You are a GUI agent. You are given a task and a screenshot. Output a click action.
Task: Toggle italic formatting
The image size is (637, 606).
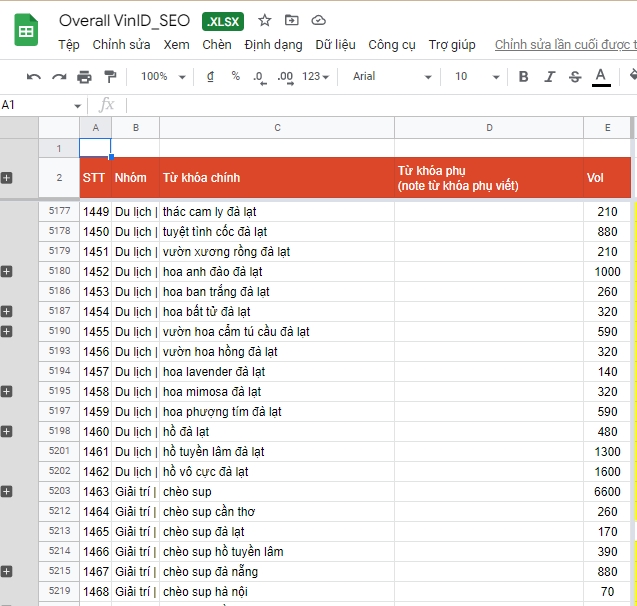pyautogui.click(x=550, y=76)
